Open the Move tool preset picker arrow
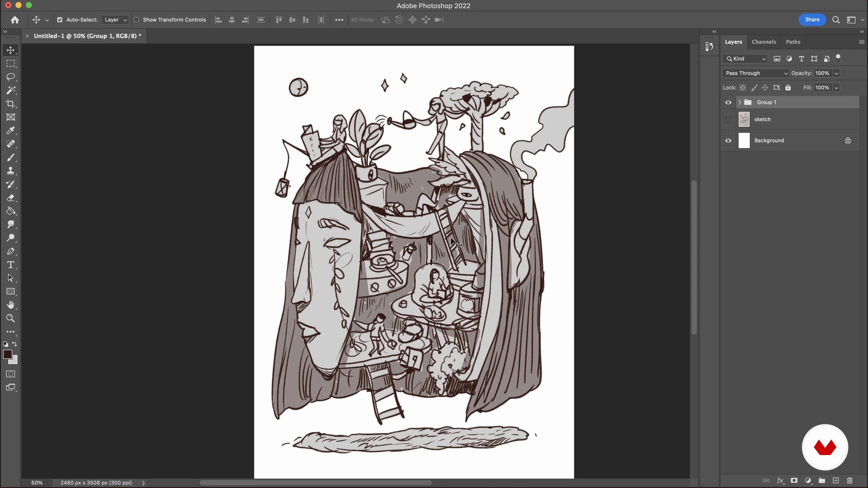Image resolution: width=868 pixels, height=488 pixels. pyautogui.click(x=47, y=20)
